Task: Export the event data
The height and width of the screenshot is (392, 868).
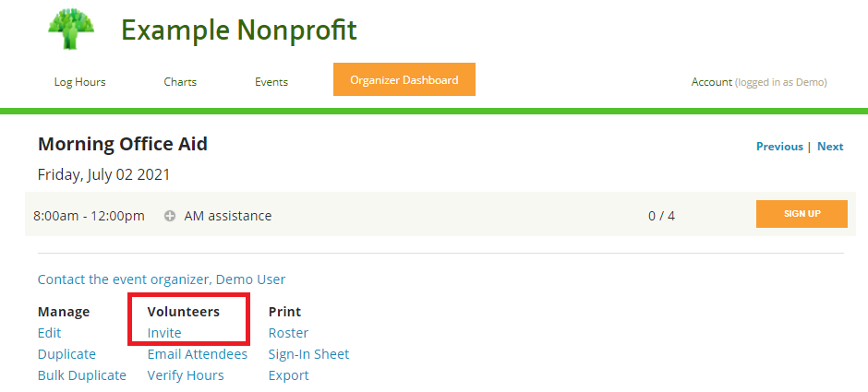Action: [288, 375]
